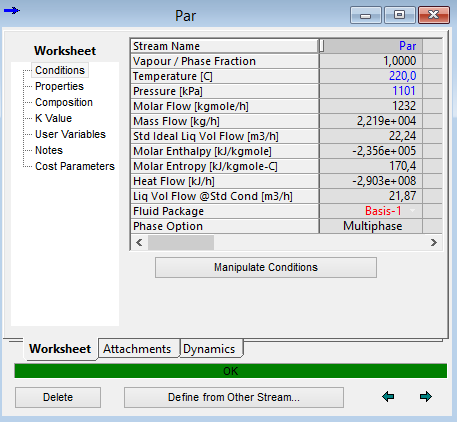This screenshot has height=422, width=457.
Task: Switch to the Worksheet tab
Action: [x=60, y=349]
